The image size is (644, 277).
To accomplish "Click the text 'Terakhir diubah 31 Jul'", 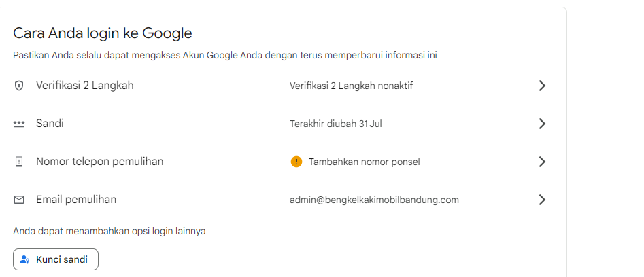I will 335,124.
